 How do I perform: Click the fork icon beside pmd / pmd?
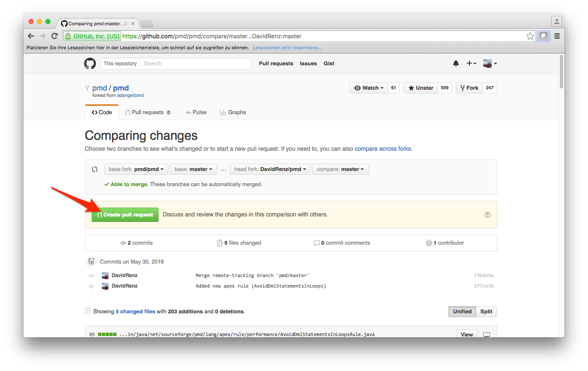tap(87, 88)
